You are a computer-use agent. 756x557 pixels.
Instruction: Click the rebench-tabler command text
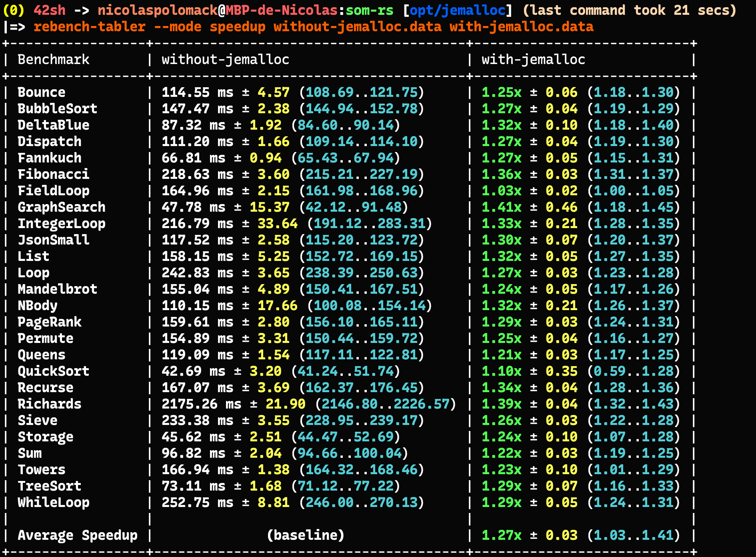[x=89, y=27]
